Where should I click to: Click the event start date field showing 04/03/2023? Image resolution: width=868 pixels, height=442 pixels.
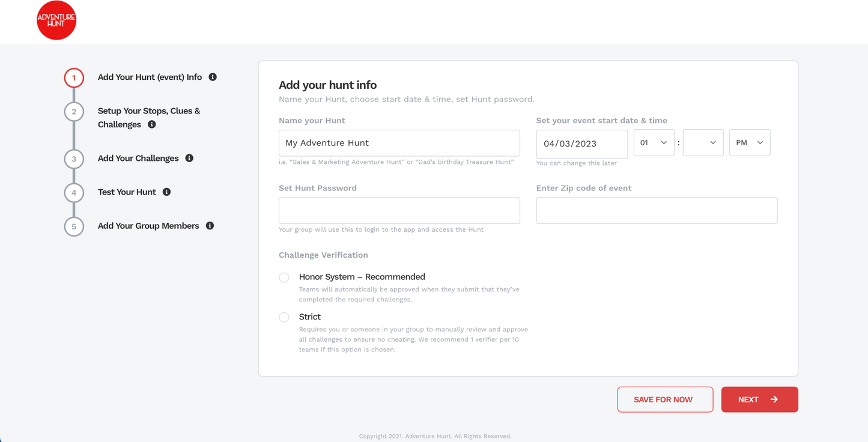(581, 144)
